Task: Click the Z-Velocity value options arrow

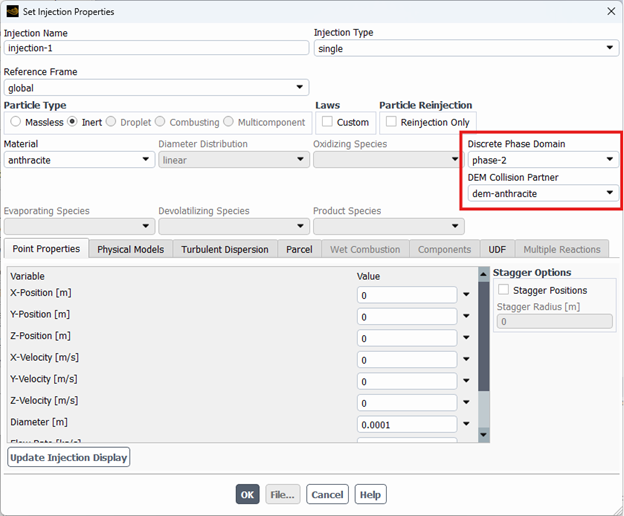Action: pos(466,403)
